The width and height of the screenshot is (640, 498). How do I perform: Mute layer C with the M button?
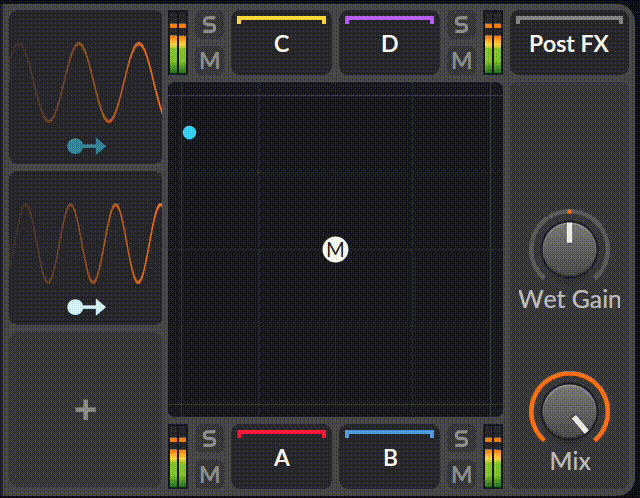pos(209,61)
